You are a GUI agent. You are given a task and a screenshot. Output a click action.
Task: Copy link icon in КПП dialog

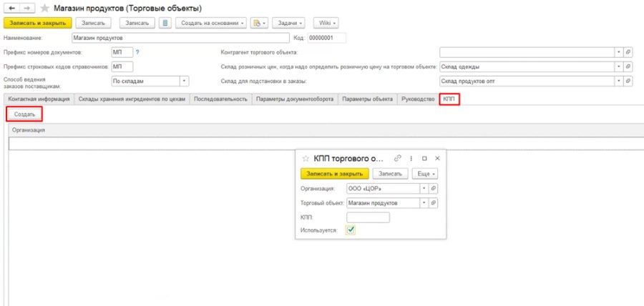397,158
